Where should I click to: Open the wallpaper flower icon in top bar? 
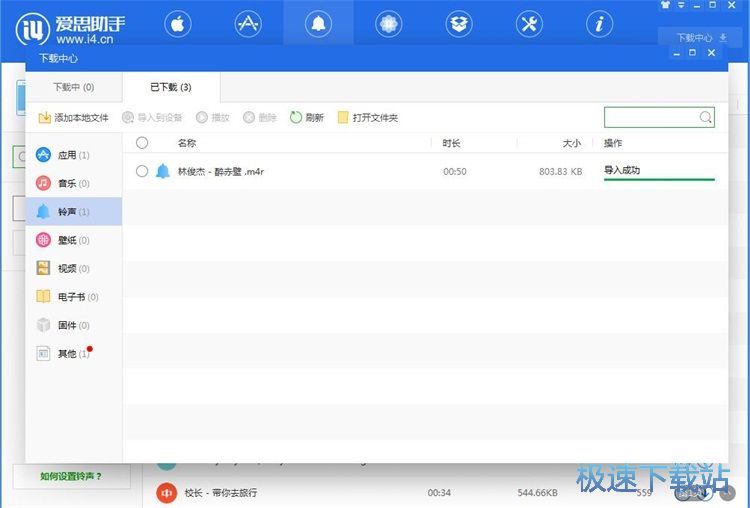[x=389, y=24]
